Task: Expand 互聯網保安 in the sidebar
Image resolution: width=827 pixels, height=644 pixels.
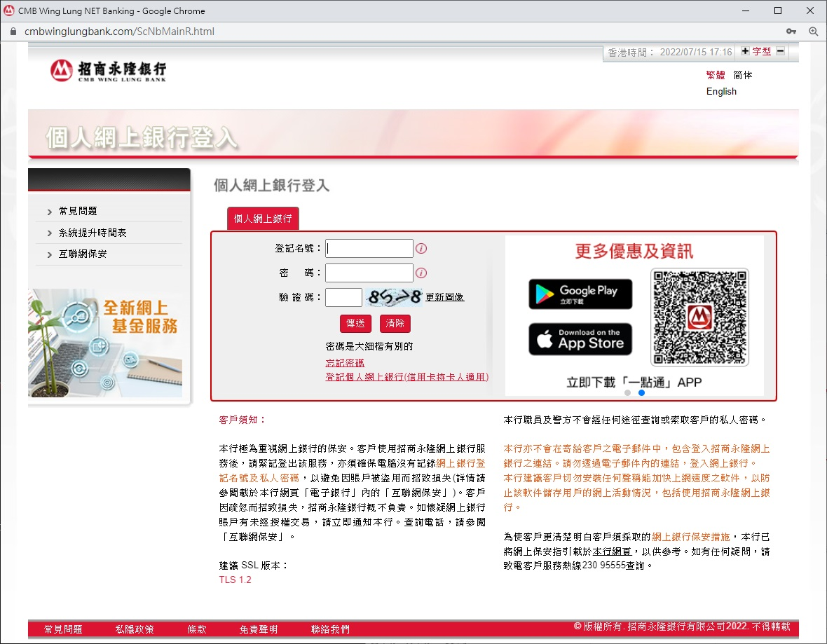Action: [82, 254]
